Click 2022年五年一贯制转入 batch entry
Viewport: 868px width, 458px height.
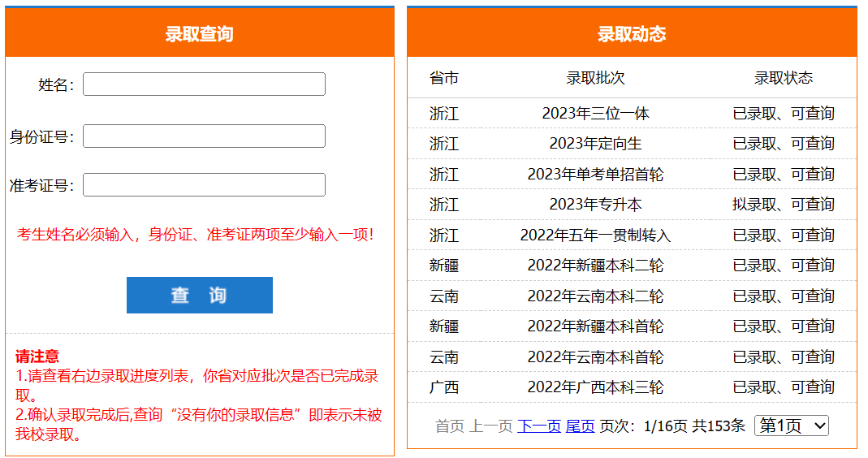(x=595, y=235)
